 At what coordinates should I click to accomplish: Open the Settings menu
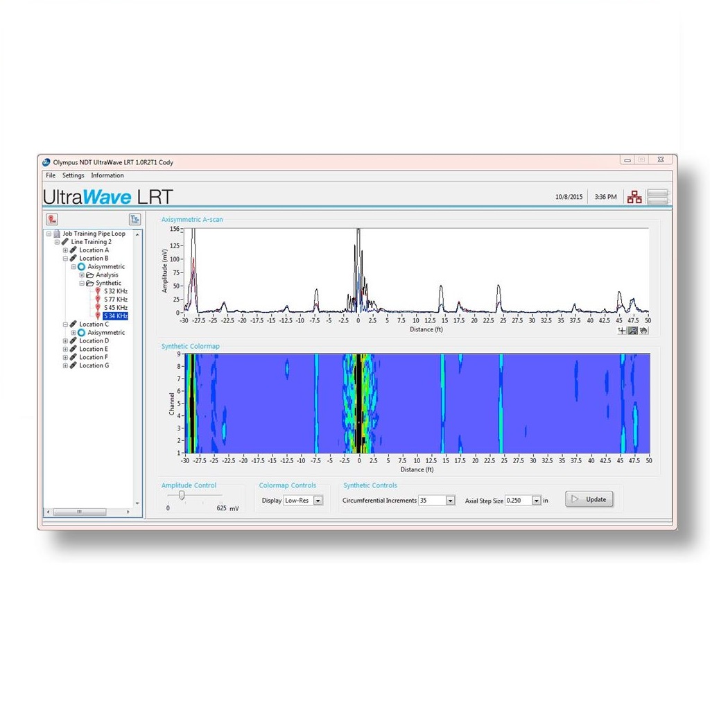coord(73,175)
